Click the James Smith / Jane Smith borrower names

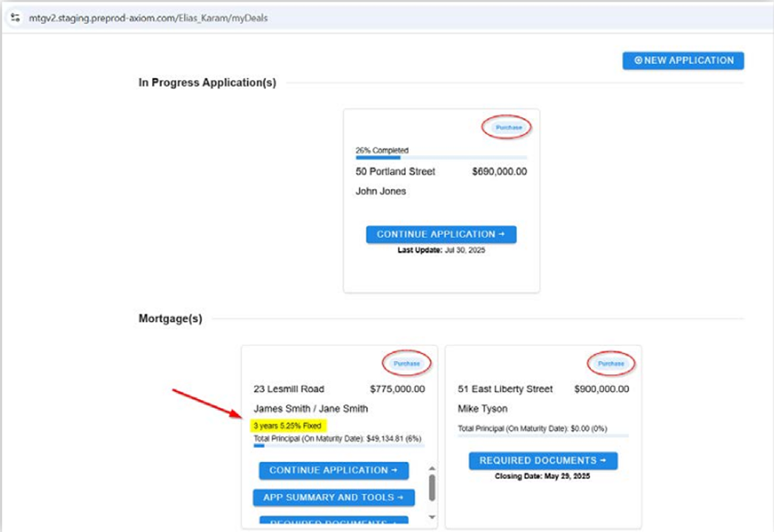point(311,409)
